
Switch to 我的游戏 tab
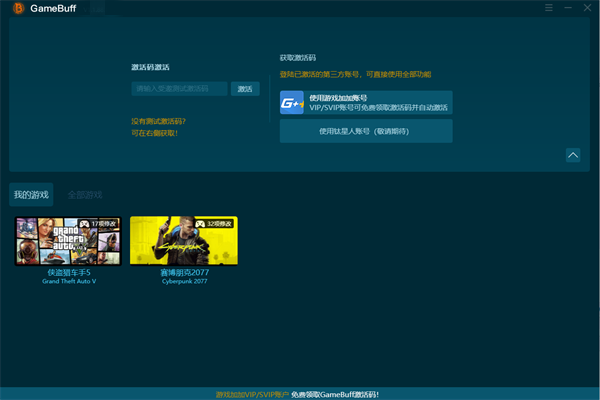click(x=31, y=194)
